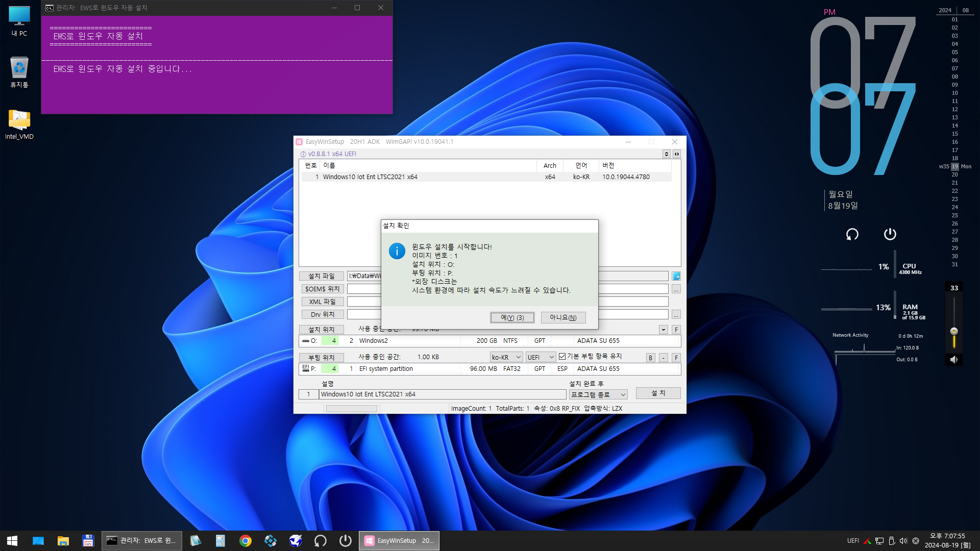Launch Chrome from taskbar

point(246,541)
